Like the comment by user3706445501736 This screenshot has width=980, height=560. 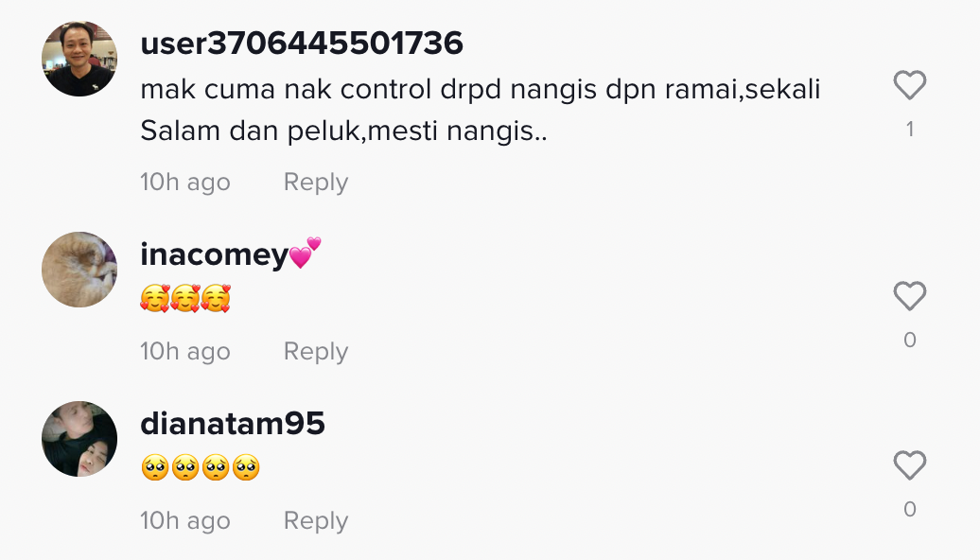(x=909, y=85)
